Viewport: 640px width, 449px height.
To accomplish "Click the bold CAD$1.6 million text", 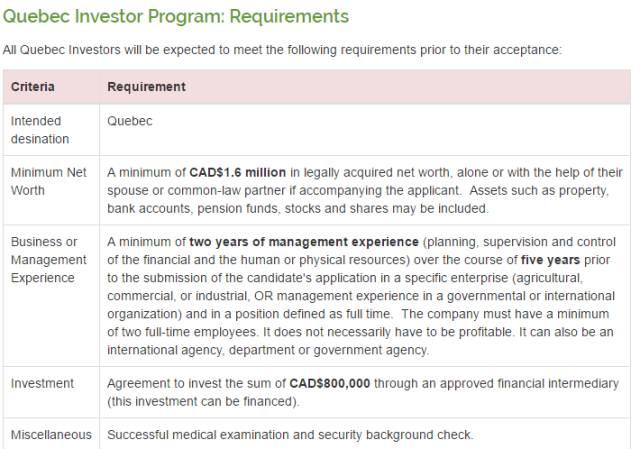I will click(x=238, y=172).
